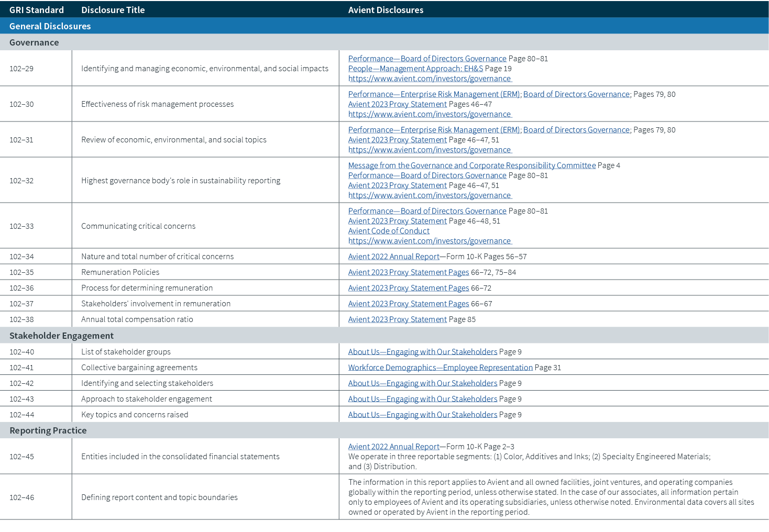Open Engaging with Our Stakeholders link for 102-40
This screenshot has height=532, width=769.
tap(422, 351)
